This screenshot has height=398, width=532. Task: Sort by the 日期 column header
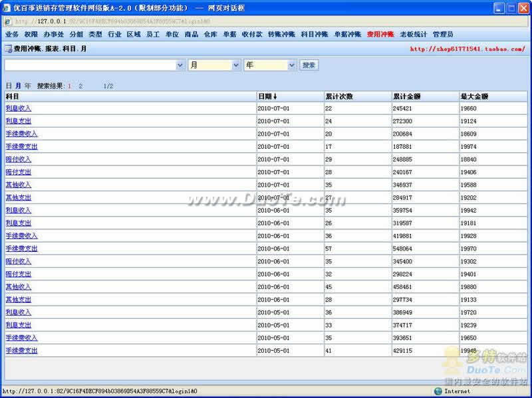[x=267, y=96]
